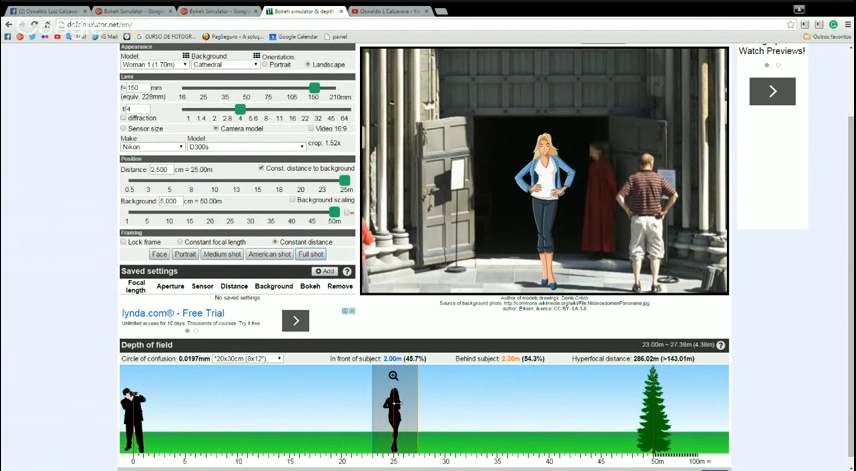
Task: Open the background thumbnail grid icon
Action: (257, 56)
